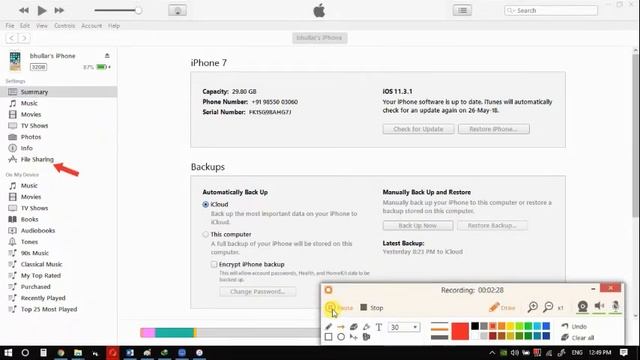The width and height of the screenshot is (640, 360).
Task: Go forward with the navigation arrow
Action: point(24,38)
